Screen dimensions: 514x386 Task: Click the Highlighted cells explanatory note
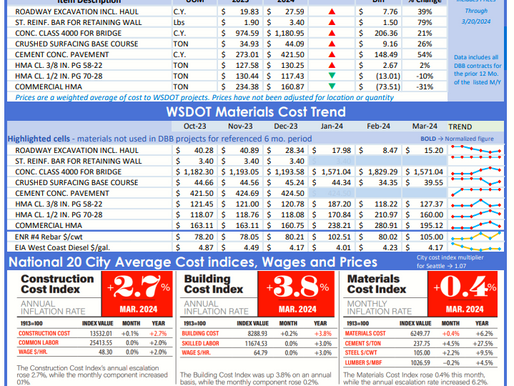160,139
